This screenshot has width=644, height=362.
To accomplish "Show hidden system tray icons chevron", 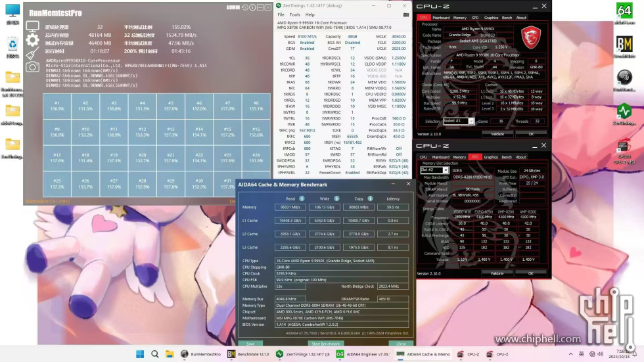I will (x=570, y=354).
